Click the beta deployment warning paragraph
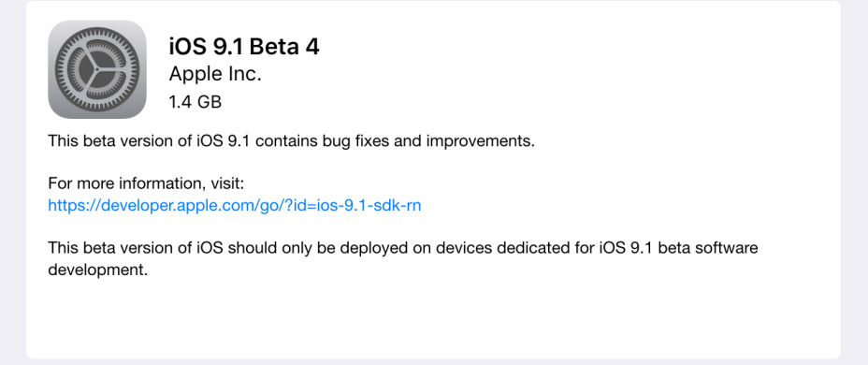 [403, 258]
